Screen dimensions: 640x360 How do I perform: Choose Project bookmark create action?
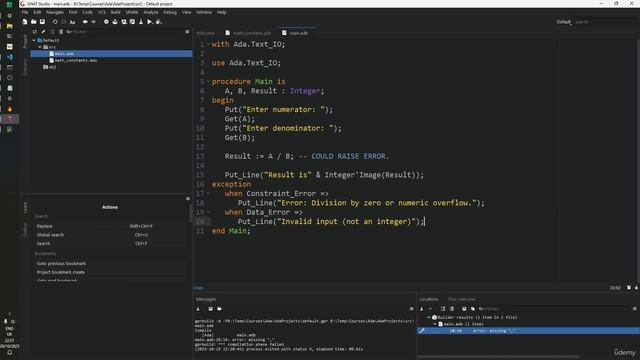110,272
